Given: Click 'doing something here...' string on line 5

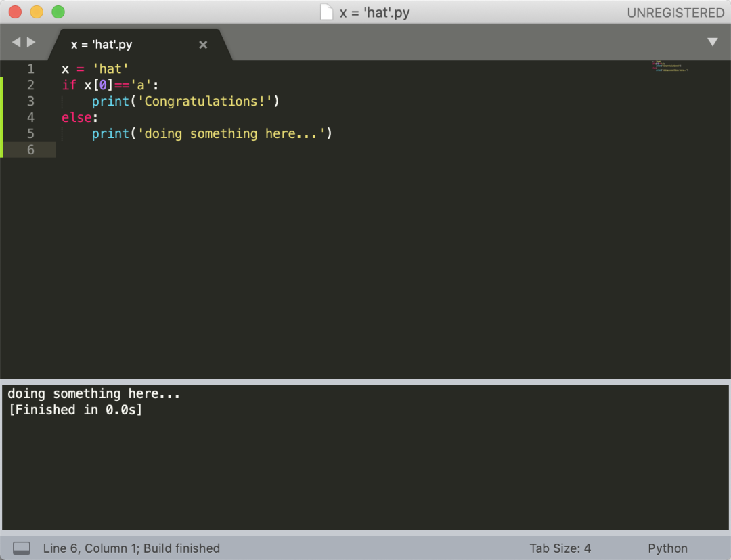Looking at the screenshot, I should click(231, 134).
